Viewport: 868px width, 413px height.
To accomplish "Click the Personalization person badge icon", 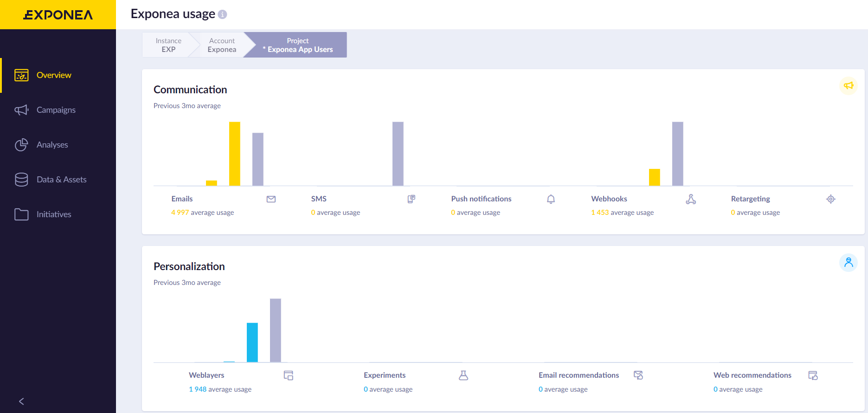I will click(849, 263).
